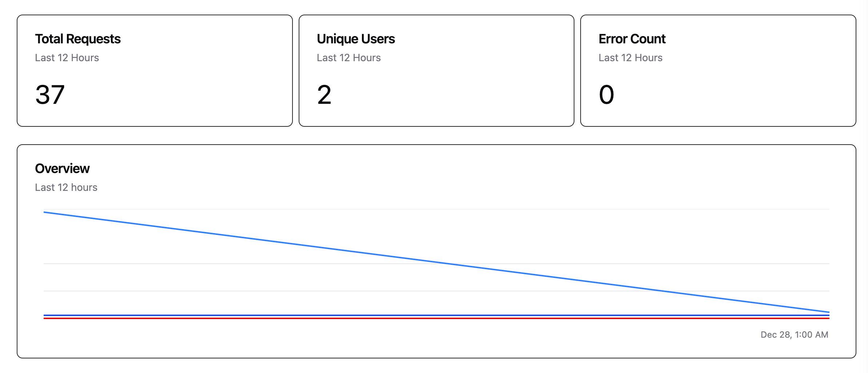Click the flat dark blue chart line
The width and height of the screenshot is (868, 373).
point(437,315)
